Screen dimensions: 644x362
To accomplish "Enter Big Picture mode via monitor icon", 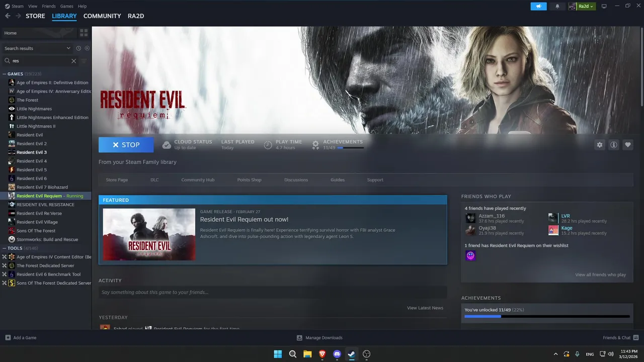I will (604, 6).
